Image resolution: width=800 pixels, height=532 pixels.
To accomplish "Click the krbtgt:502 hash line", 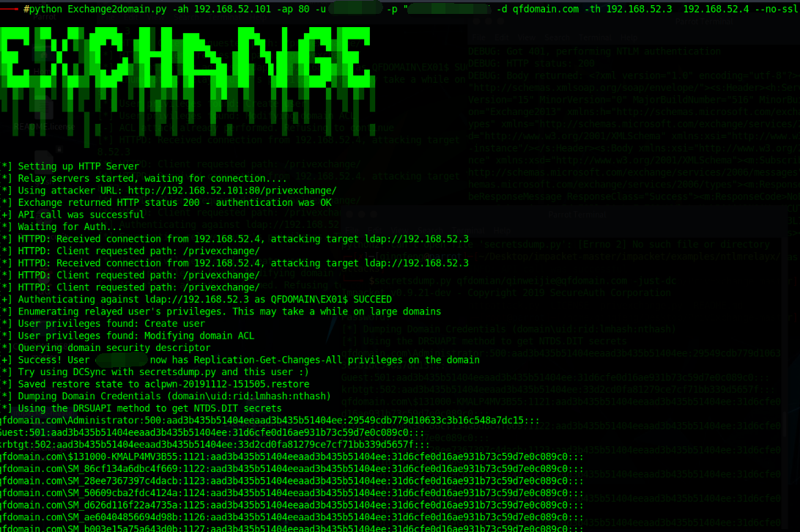I will click(215, 446).
